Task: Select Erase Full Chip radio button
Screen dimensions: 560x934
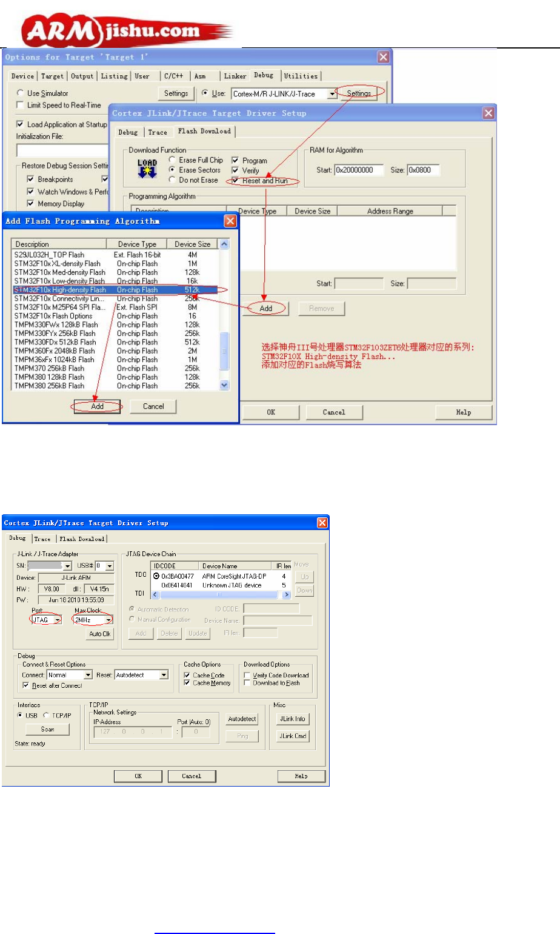Action: (173, 160)
